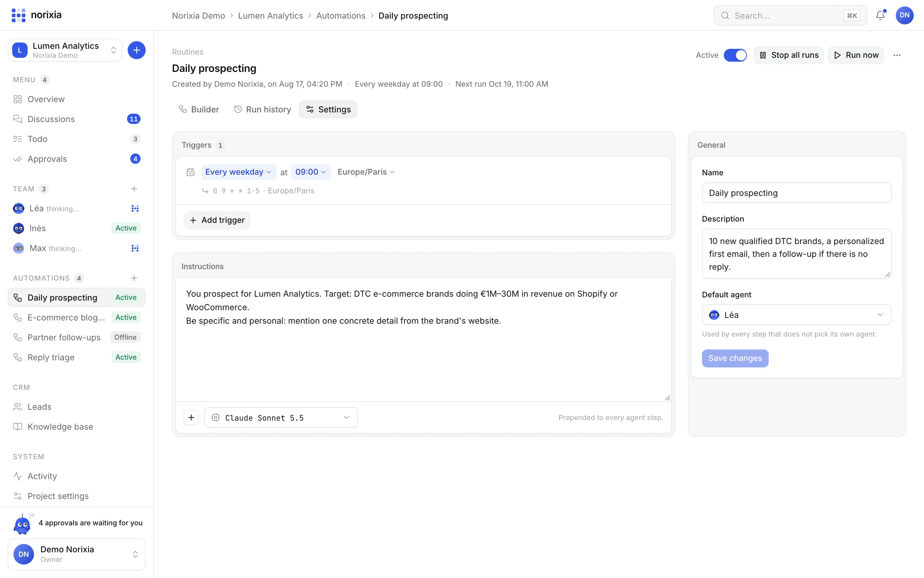Viewport: 924px width, 578px height.
Task: Click the grid icon next to Léa thinking
Action: tap(135, 208)
